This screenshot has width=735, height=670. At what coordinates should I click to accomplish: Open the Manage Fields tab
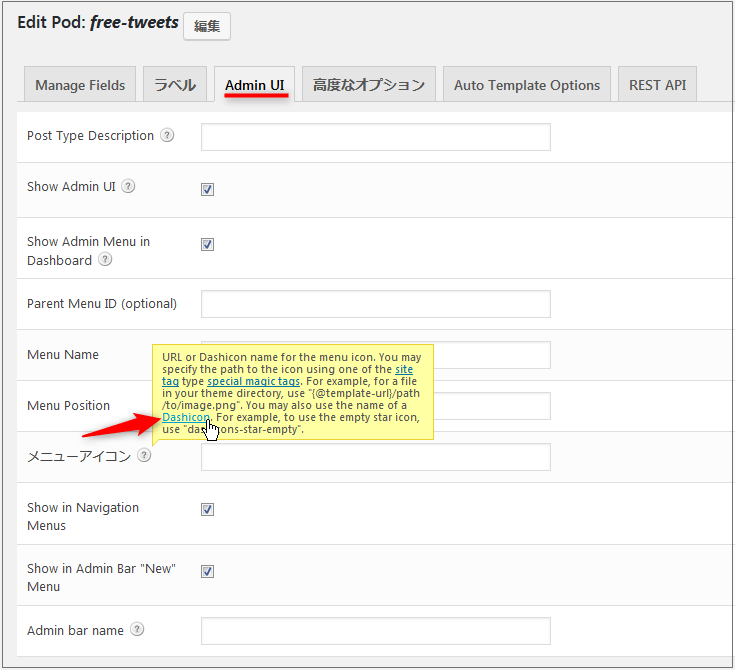tap(80, 85)
